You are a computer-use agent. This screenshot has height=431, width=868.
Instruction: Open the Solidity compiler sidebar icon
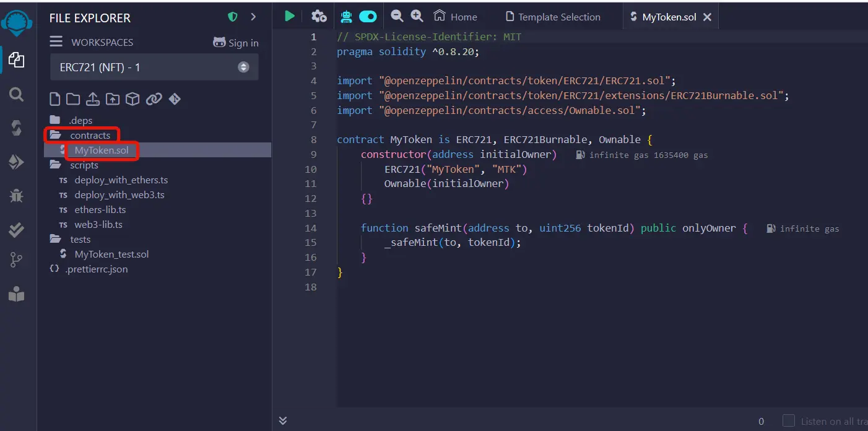coord(17,128)
